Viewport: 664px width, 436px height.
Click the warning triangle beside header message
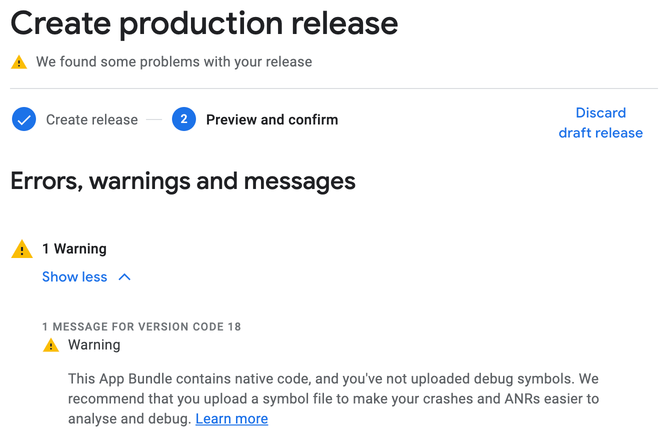coord(19,63)
